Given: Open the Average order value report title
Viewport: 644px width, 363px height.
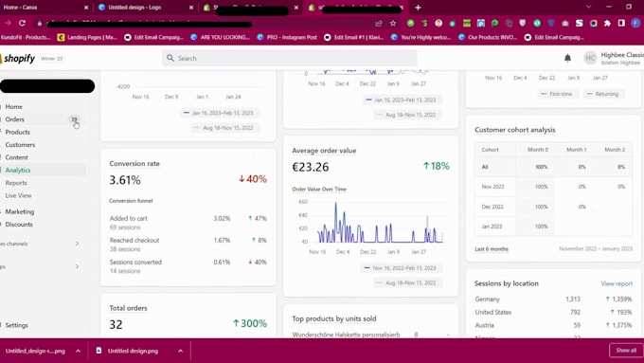Looking at the screenshot, I should [324, 151].
